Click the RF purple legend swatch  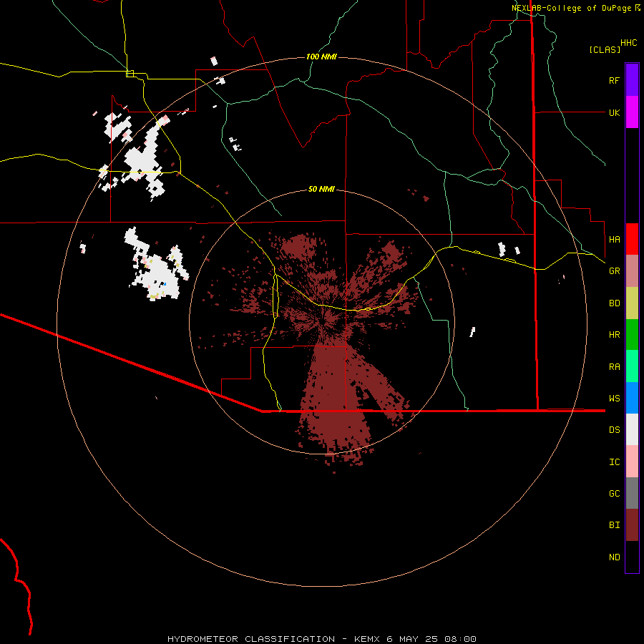(x=632, y=80)
